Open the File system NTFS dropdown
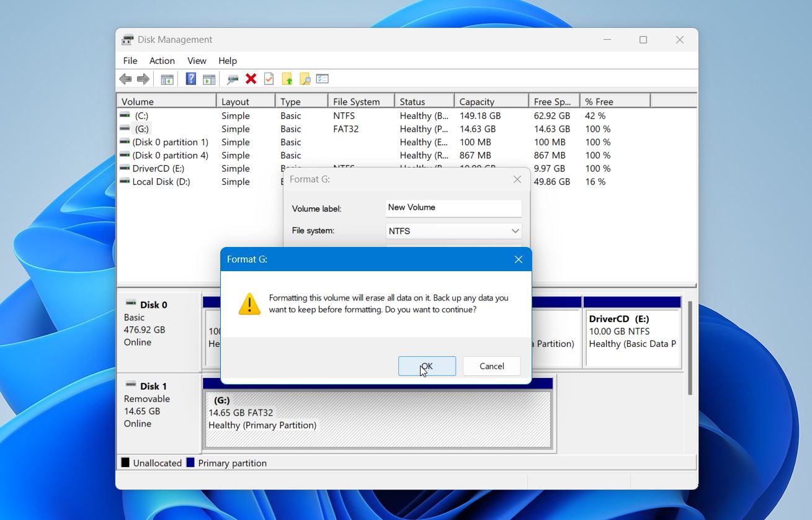Viewport: 812px width, 520px height. tap(453, 231)
